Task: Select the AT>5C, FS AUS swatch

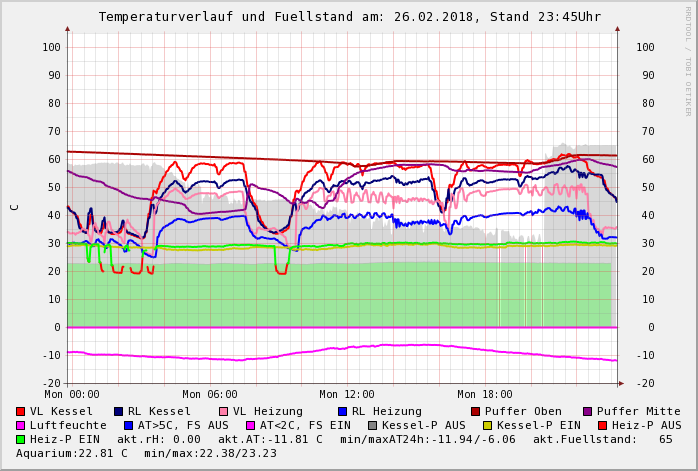Action: pos(126,425)
